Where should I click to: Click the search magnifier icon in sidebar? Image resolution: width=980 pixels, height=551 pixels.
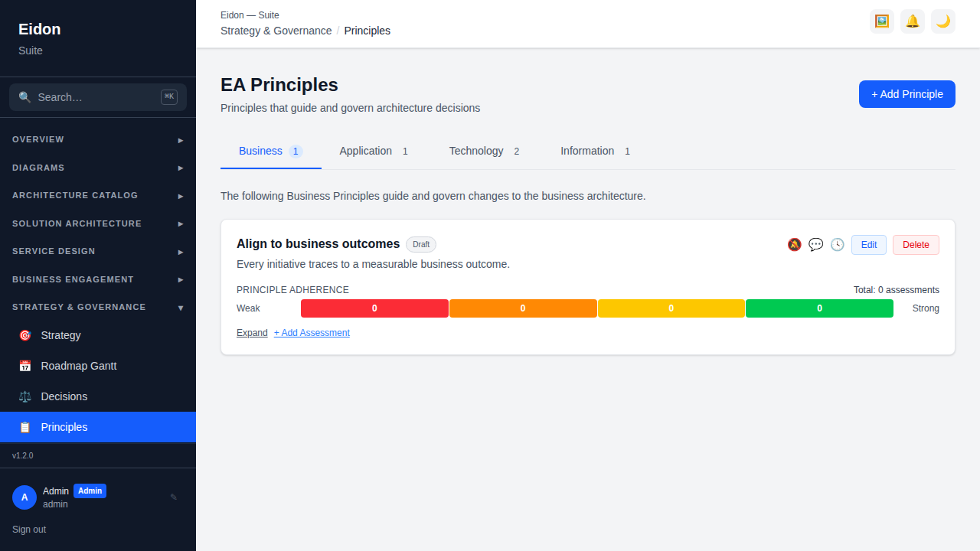click(24, 97)
